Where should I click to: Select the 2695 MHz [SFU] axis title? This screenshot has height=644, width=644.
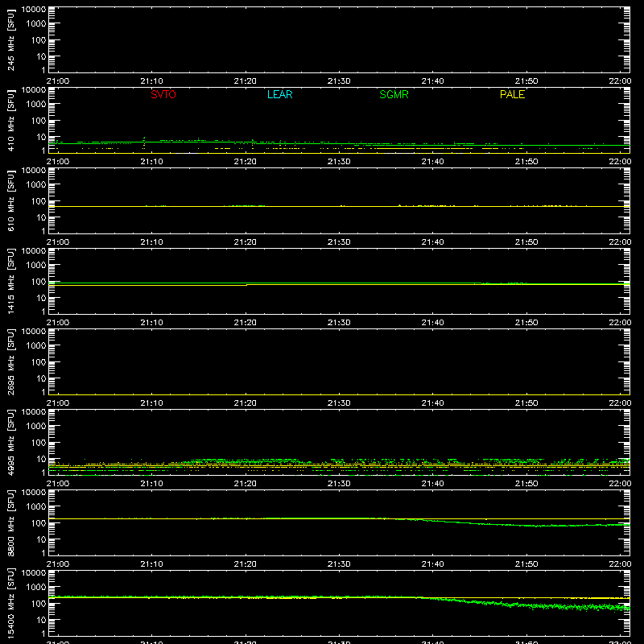pyautogui.click(x=10, y=361)
